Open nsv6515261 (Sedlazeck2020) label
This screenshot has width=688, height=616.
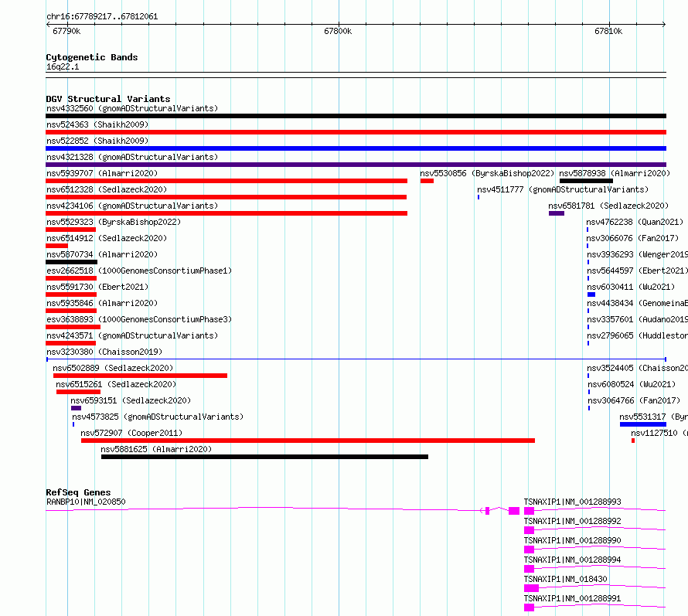[116, 384]
